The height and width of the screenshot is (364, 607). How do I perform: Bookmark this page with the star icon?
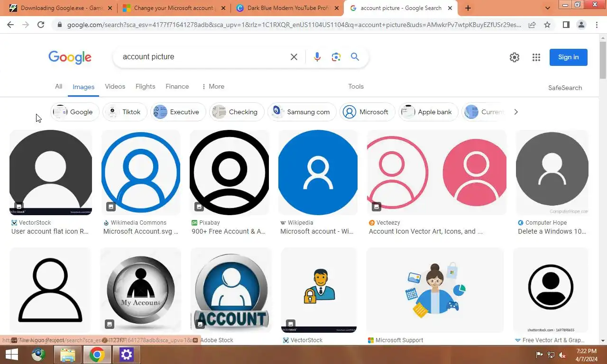pyautogui.click(x=547, y=25)
